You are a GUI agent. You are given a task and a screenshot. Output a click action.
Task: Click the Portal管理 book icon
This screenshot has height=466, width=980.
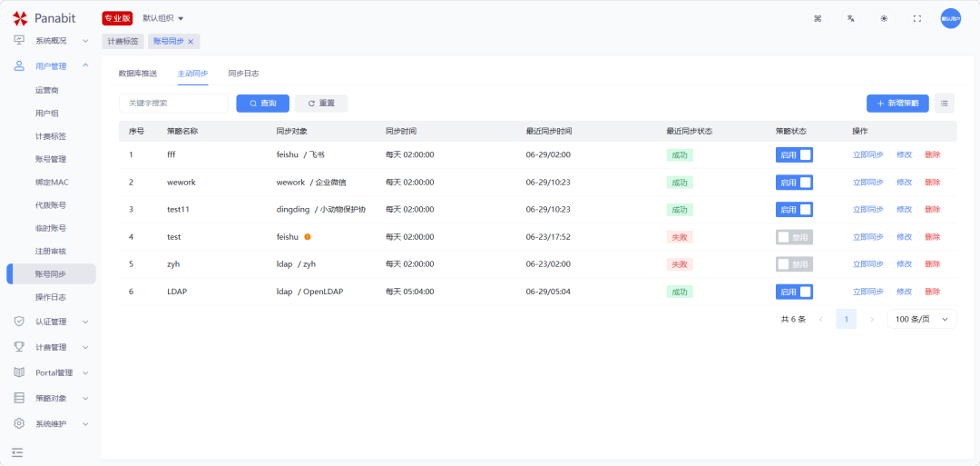pos(19,372)
